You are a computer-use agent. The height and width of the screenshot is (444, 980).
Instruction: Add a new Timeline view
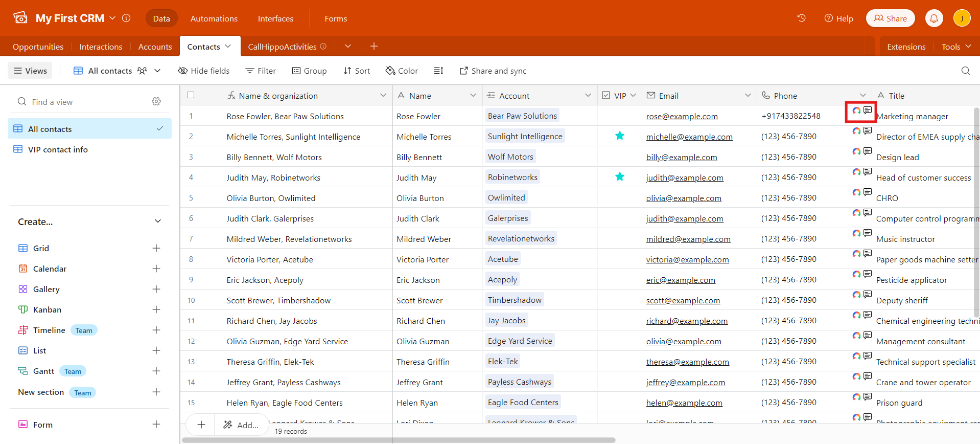click(156, 330)
